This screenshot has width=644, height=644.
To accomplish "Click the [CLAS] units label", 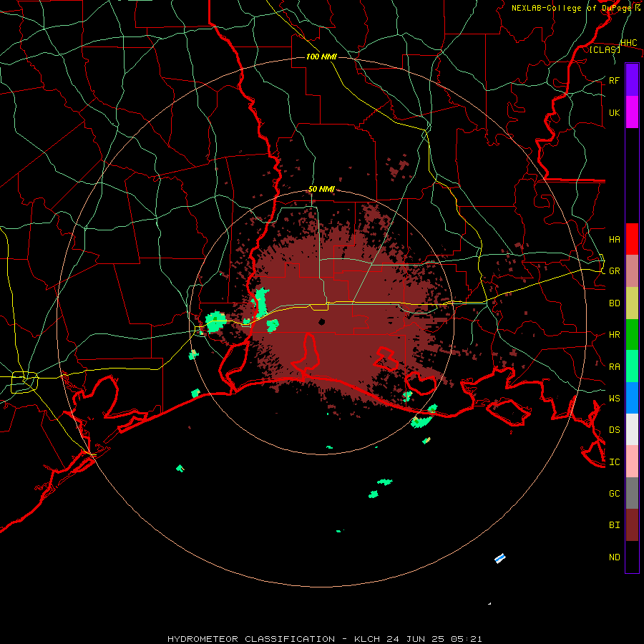I will 605,49.
